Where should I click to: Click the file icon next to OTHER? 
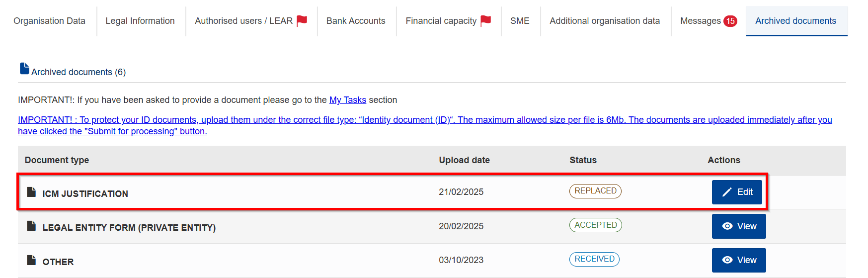pyautogui.click(x=31, y=260)
